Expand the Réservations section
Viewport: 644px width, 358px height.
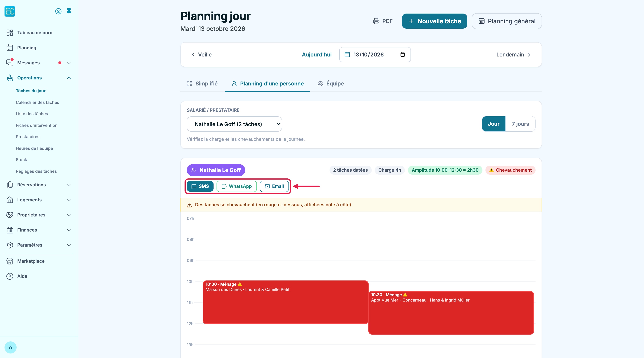click(69, 185)
